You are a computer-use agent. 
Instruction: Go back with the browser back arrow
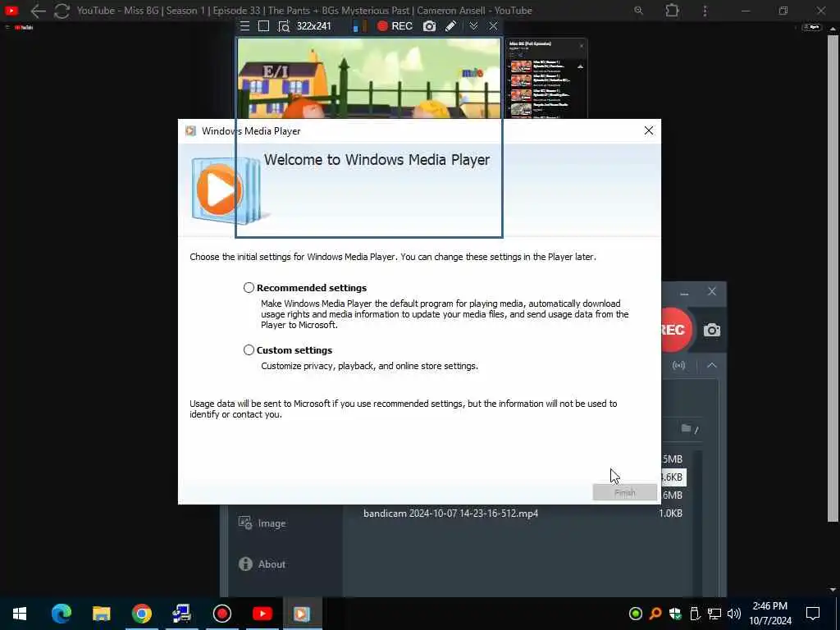click(x=38, y=11)
